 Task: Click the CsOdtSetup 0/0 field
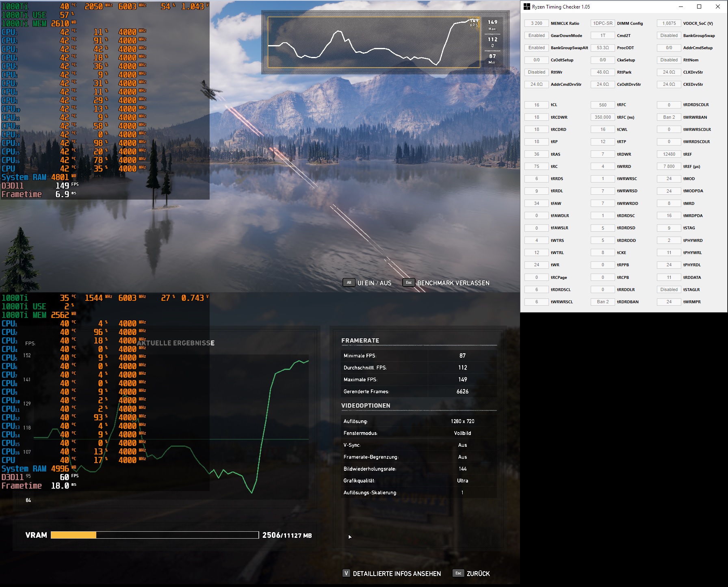click(x=537, y=60)
